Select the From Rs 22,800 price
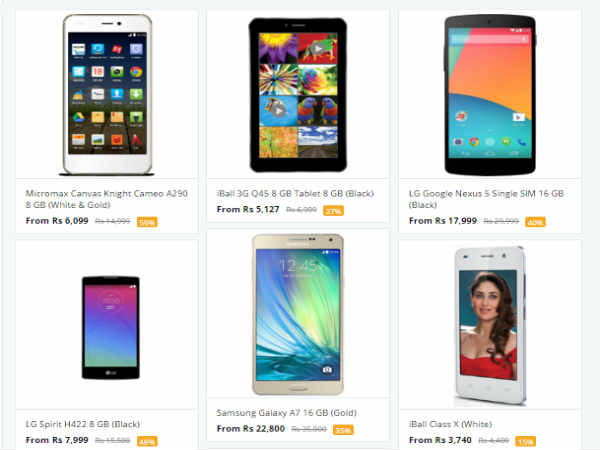 pos(251,429)
